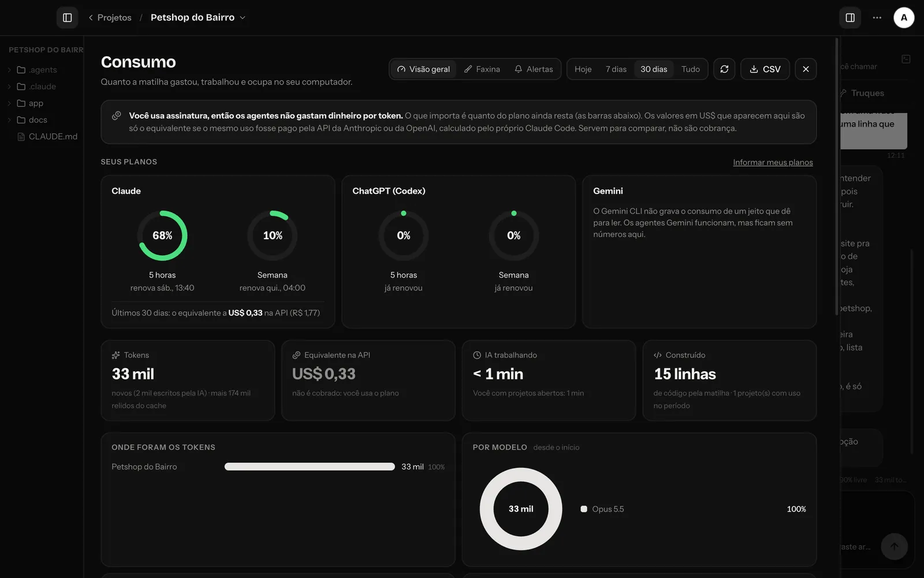
Task: Toggle the left sidebar panel icon
Action: point(67,17)
